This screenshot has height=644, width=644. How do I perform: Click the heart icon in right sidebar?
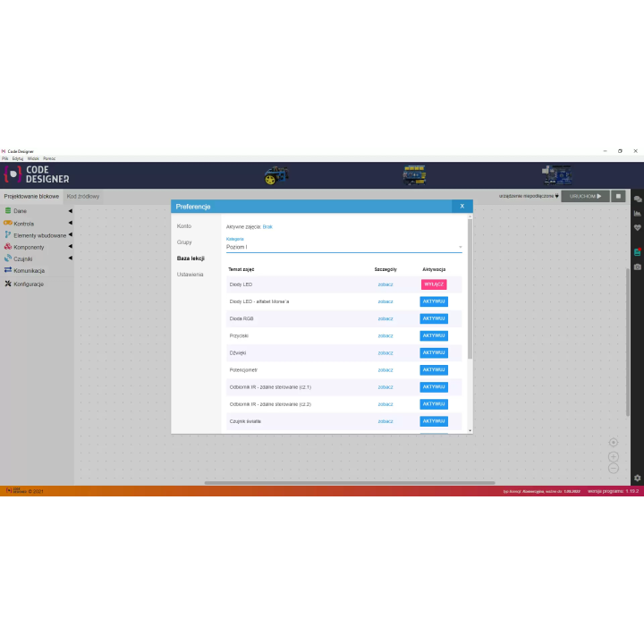637,227
